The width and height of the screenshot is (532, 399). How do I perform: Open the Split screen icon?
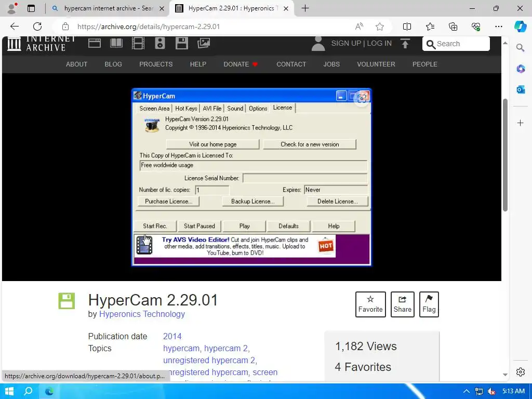click(407, 26)
